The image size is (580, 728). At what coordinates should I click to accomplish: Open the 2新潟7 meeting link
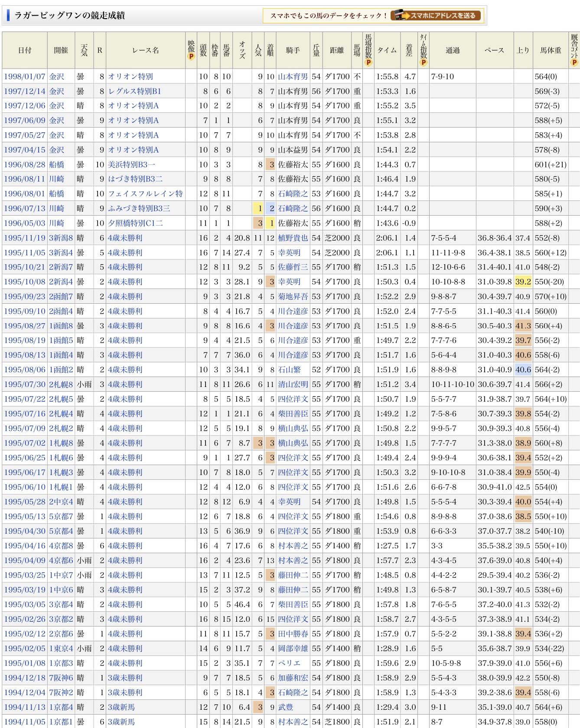pyautogui.click(x=61, y=267)
